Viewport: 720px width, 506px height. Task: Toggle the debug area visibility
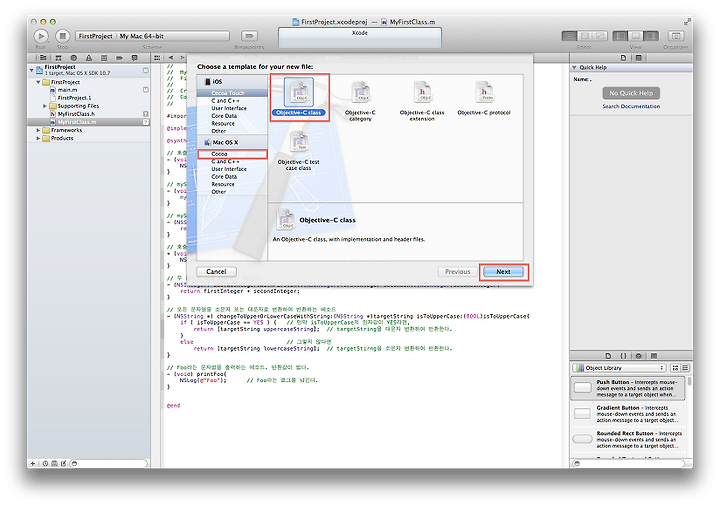click(x=636, y=36)
